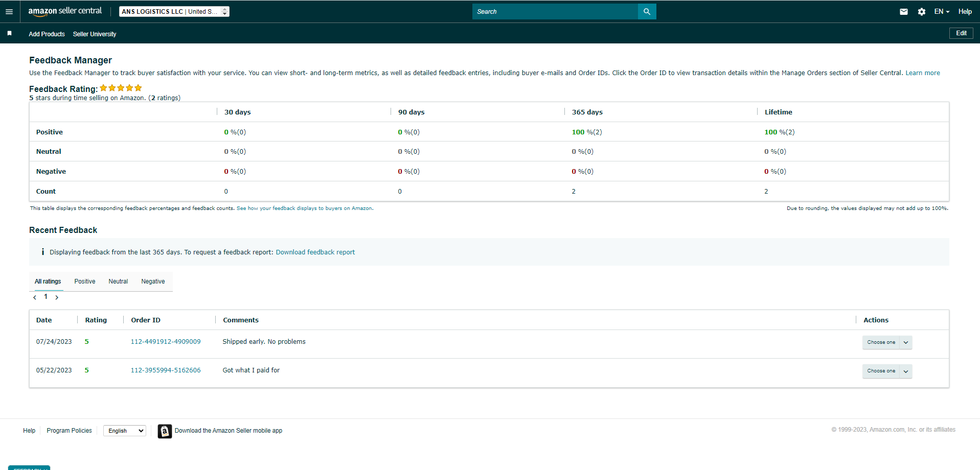This screenshot has width=980, height=470.
Task: Expand arrow beside 07/24/2023 Choose one
Action: click(x=906, y=342)
